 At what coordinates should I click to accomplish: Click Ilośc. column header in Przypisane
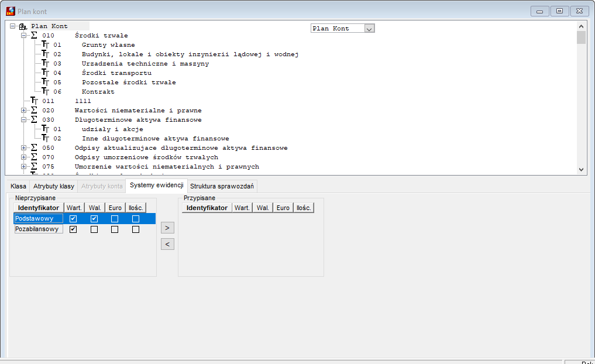[304, 208]
